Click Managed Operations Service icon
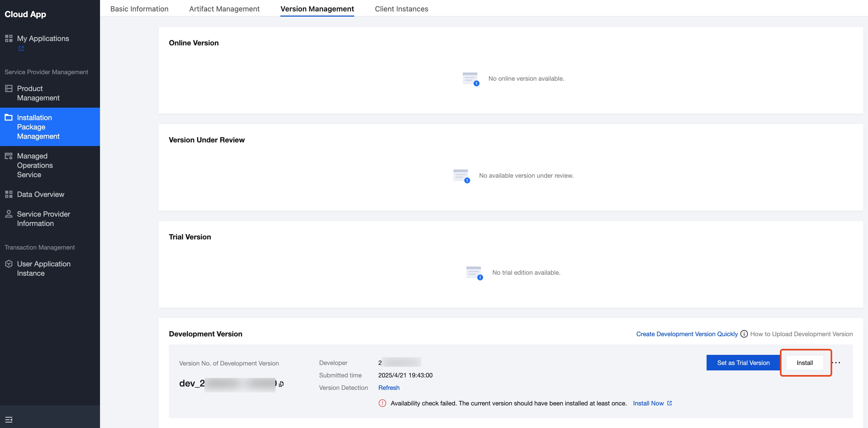This screenshot has height=428, width=868. tap(9, 156)
